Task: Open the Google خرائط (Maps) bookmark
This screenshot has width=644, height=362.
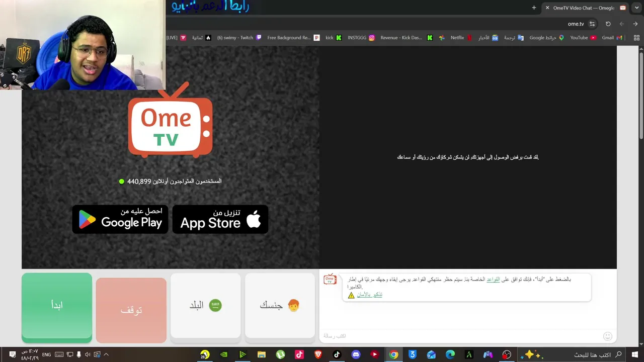Action: point(546,38)
